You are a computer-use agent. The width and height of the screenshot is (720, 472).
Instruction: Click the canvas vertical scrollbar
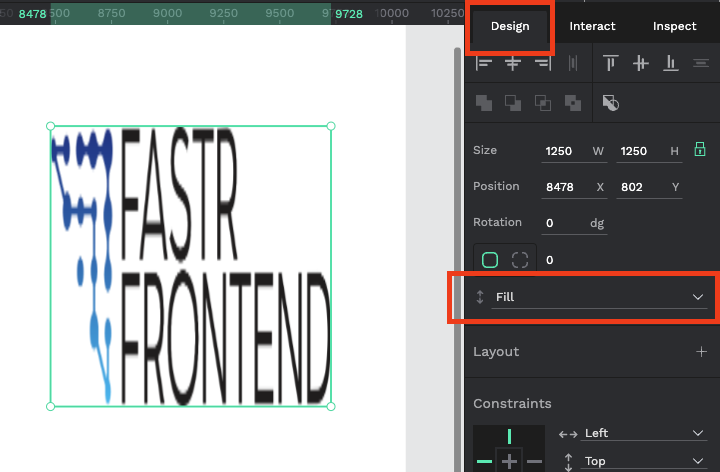click(x=457, y=259)
